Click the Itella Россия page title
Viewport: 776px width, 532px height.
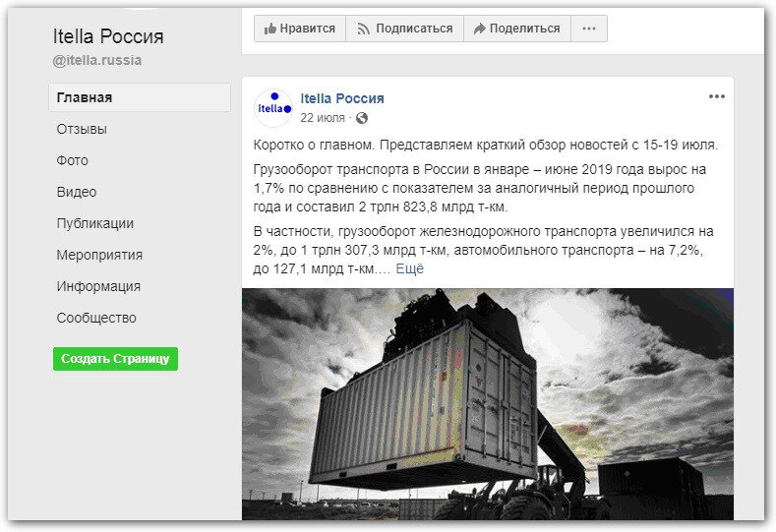[108, 36]
